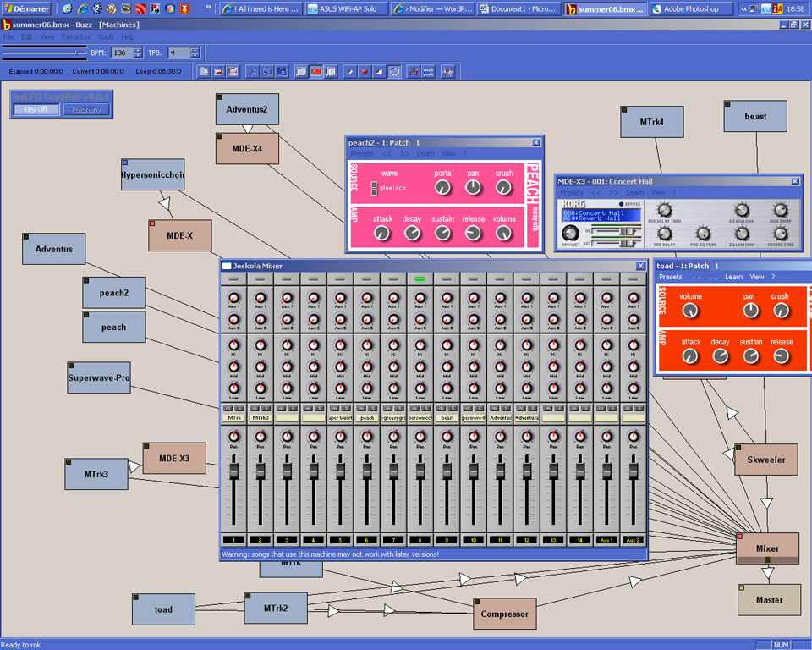812x650 pixels.
Task: Toggle the Loop playback icon
Action: point(395,72)
